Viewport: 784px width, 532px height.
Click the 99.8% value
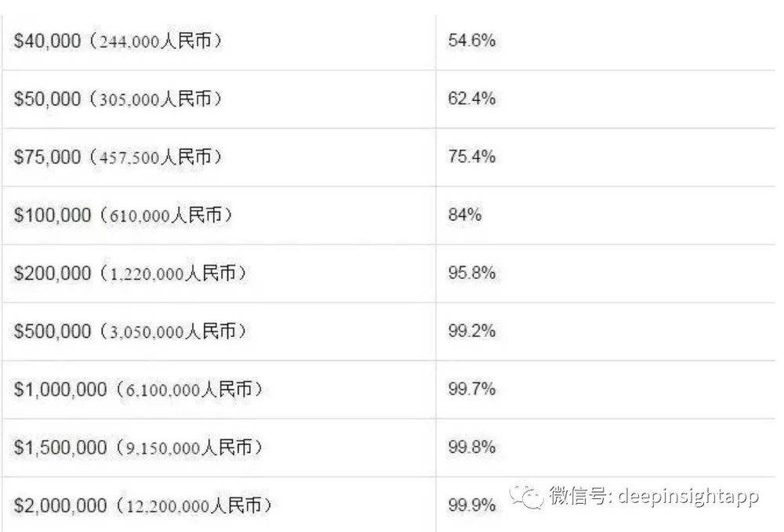(x=471, y=447)
